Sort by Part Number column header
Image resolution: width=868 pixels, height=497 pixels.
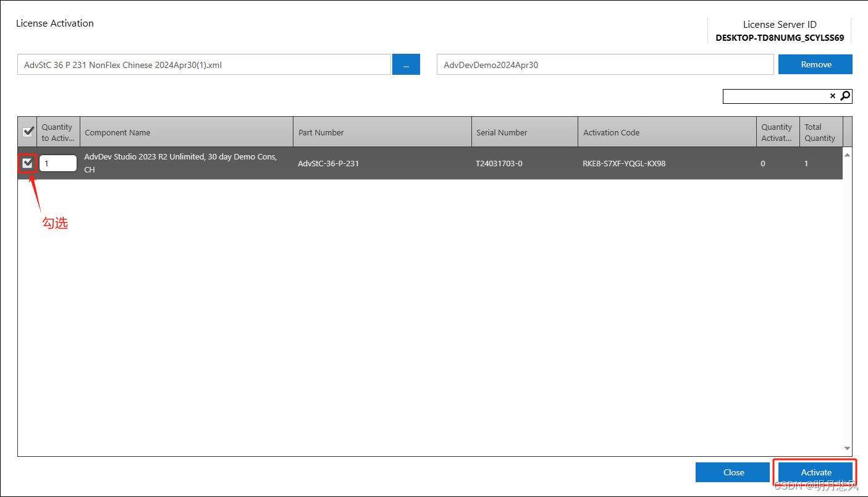coord(382,132)
